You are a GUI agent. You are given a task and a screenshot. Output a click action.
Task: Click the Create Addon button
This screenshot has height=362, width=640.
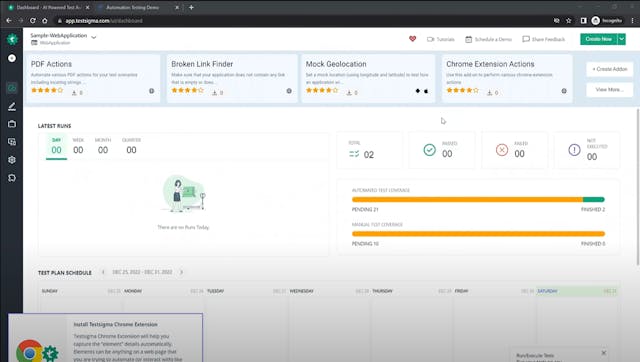click(x=610, y=69)
